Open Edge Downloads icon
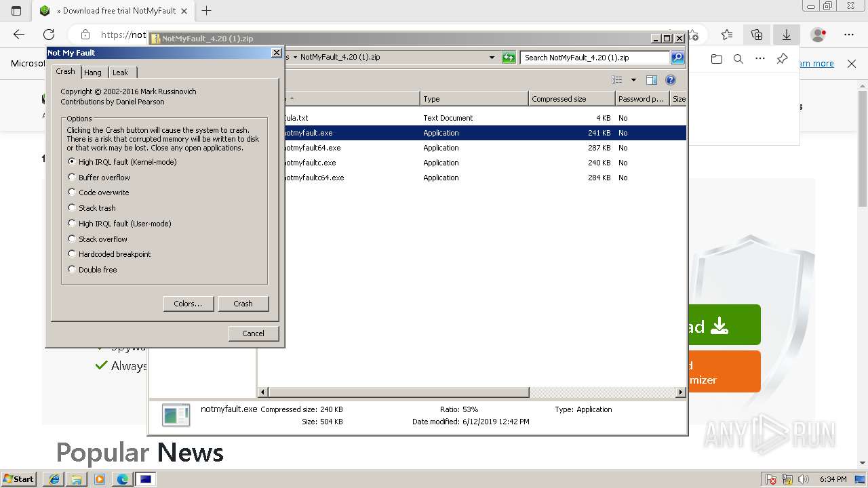Screen dimensions: 868x488 [x=787, y=35]
